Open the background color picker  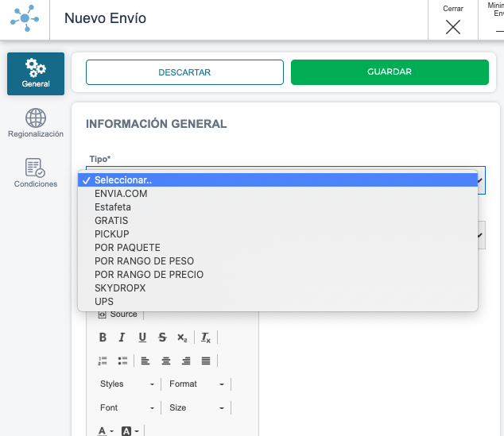tap(130, 431)
